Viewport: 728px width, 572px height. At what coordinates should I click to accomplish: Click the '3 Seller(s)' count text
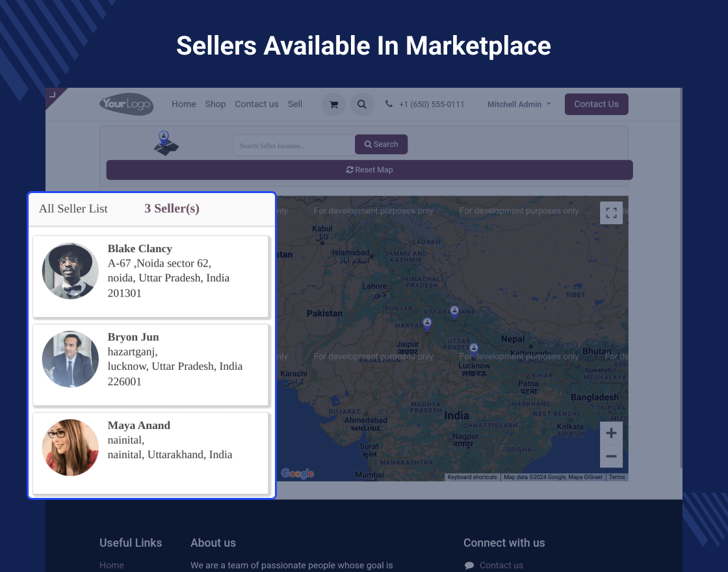(172, 209)
